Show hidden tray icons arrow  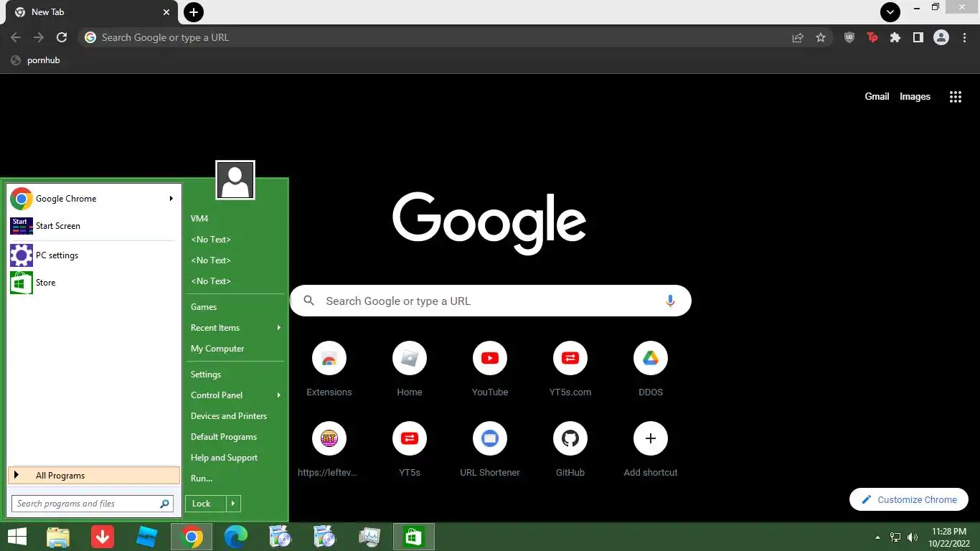tap(877, 537)
